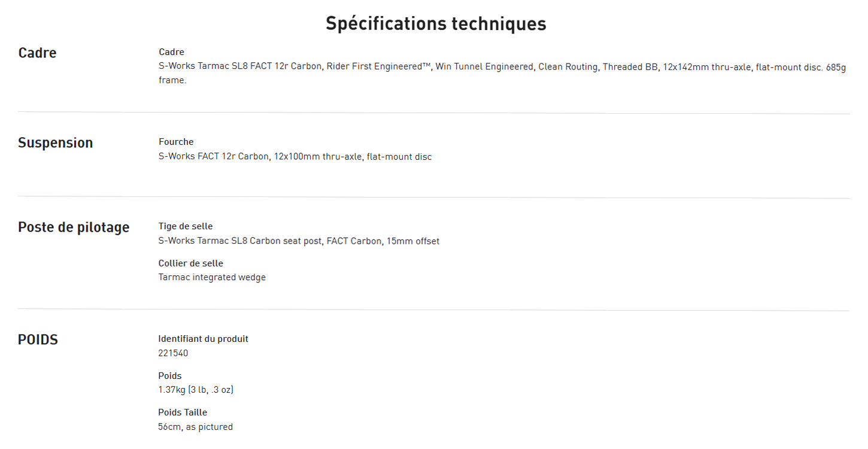Image resolution: width=868 pixels, height=449 pixels.
Task: Click the POIDS section title
Action: coord(38,339)
